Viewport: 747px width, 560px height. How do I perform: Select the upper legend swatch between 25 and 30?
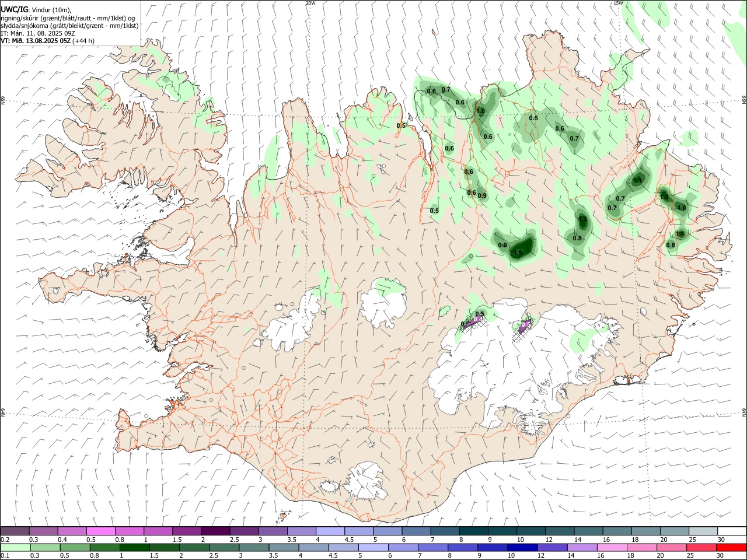point(704,531)
